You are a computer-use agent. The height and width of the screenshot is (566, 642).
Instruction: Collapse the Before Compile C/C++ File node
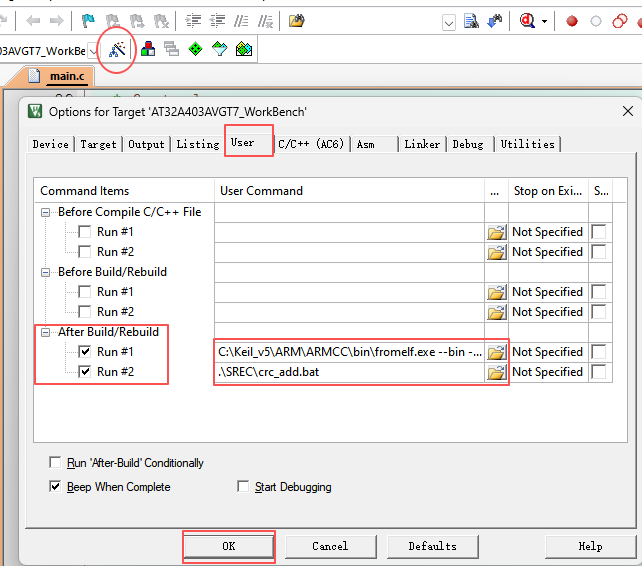(45, 212)
